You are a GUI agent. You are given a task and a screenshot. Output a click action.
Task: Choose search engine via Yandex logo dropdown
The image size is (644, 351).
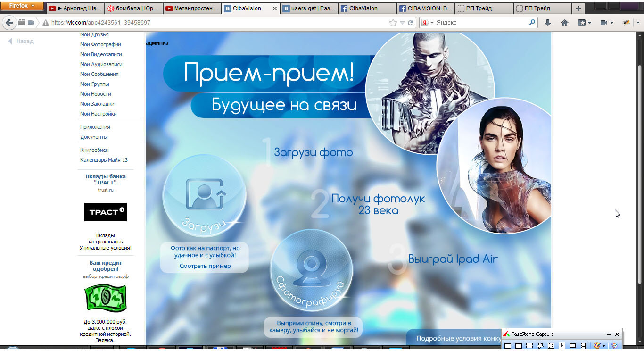(427, 23)
